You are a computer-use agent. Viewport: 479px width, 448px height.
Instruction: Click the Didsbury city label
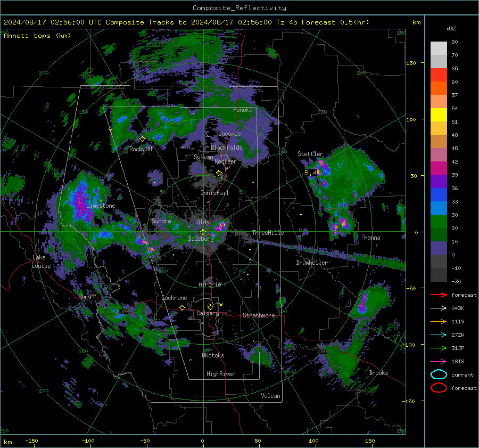click(201, 239)
